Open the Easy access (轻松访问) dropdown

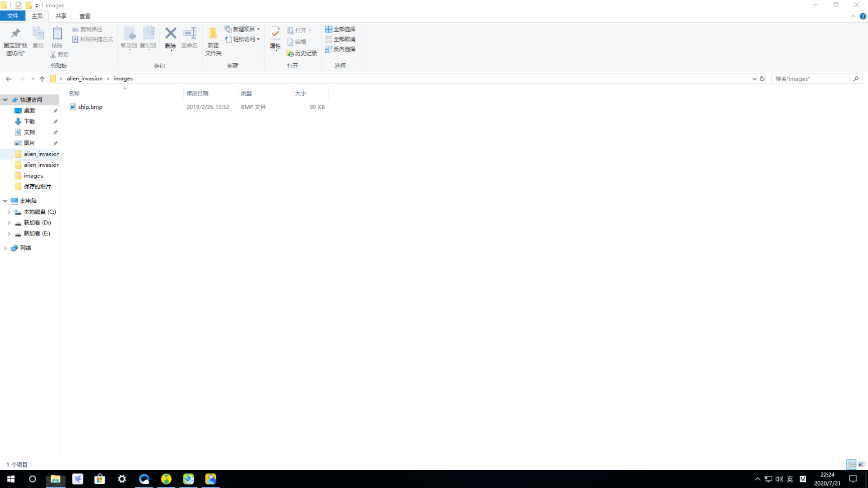[x=242, y=39]
